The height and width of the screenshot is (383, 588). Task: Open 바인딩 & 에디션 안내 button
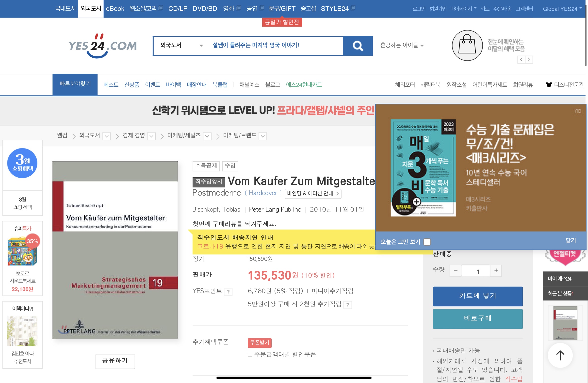pyautogui.click(x=313, y=194)
